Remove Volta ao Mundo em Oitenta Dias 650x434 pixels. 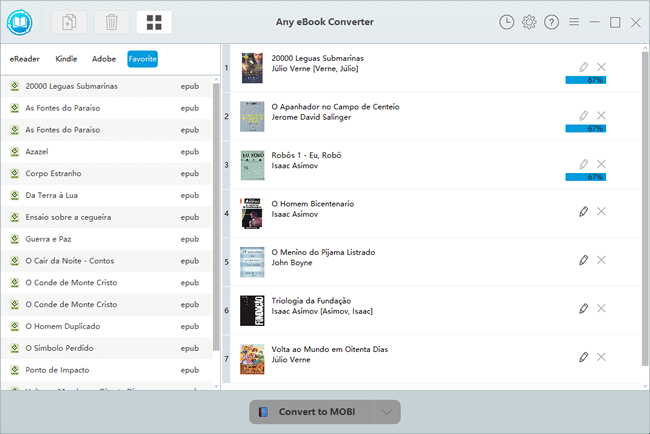(x=601, y=357)
